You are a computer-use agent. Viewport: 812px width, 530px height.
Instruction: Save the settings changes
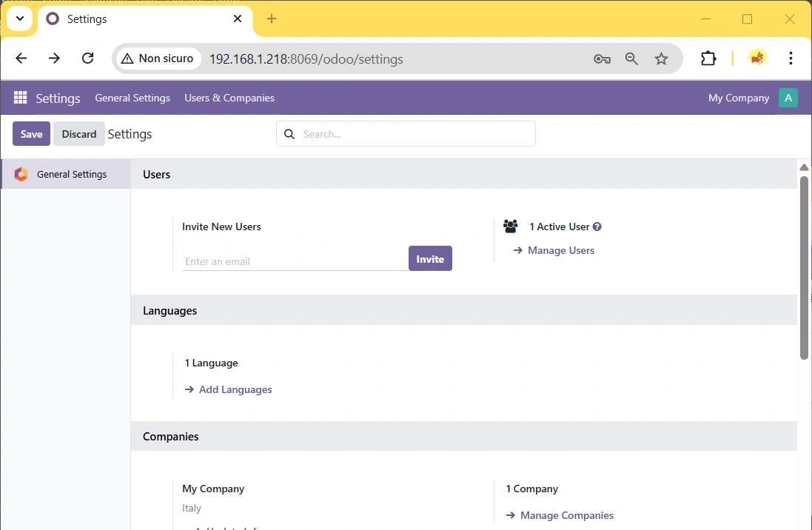(31, 134)
